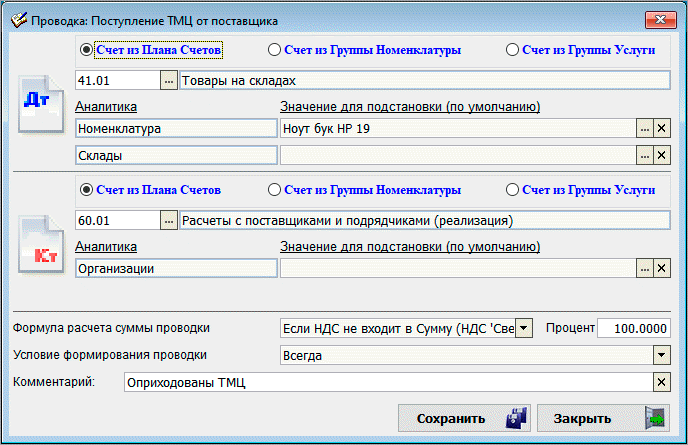Screen dimensions: 688x445
Task: Click credit 'Значение для подстановки' header
Action: [x=410, y=246]
